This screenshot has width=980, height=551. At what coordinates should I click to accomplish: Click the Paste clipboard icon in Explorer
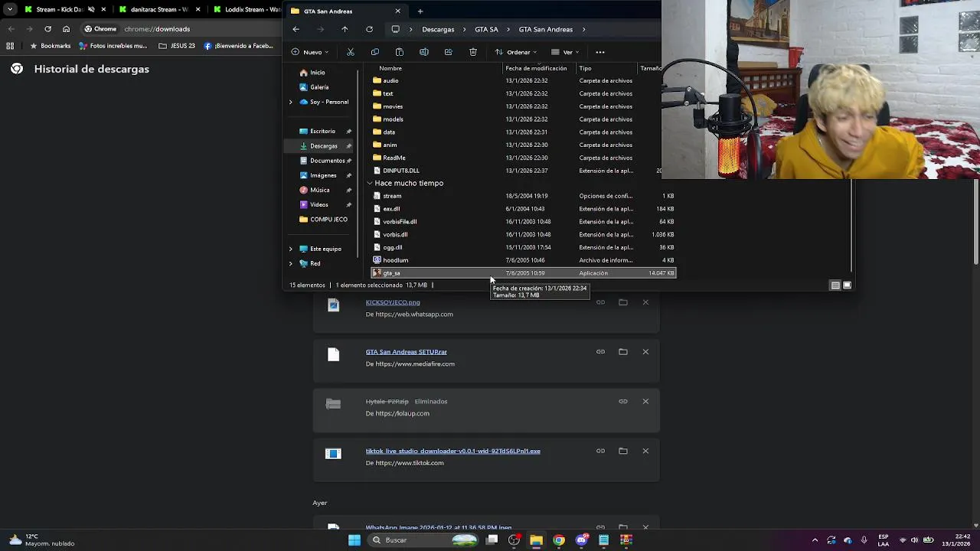(x=399, y=52)
